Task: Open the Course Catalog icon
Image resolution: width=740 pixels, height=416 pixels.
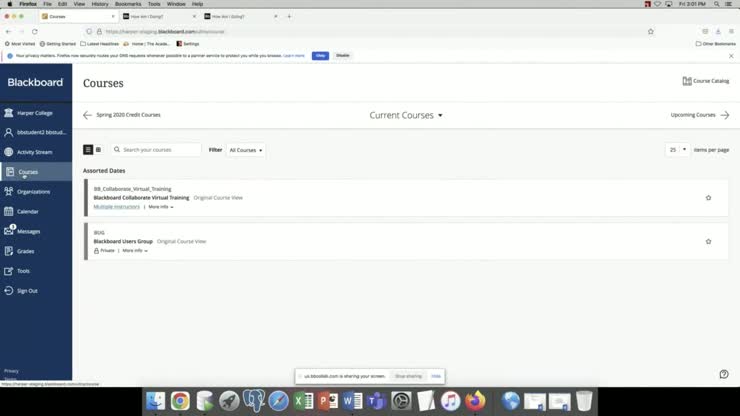Action: tap(687, 81)
